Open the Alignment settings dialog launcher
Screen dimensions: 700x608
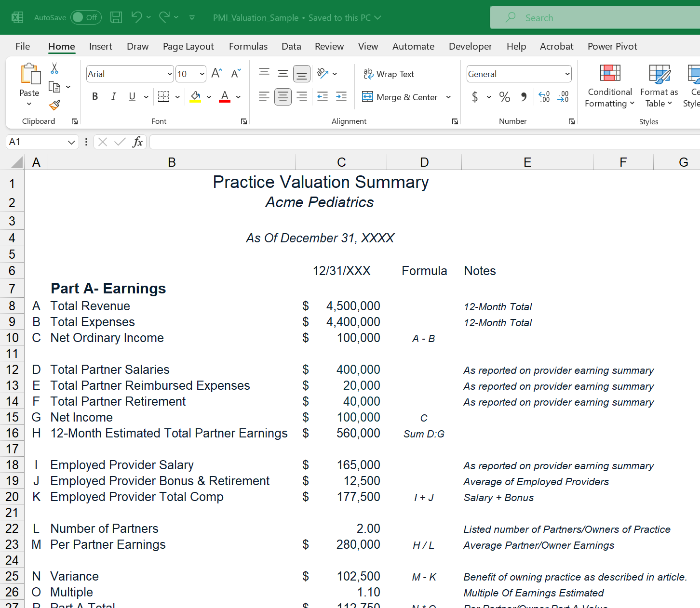point(455,121)
